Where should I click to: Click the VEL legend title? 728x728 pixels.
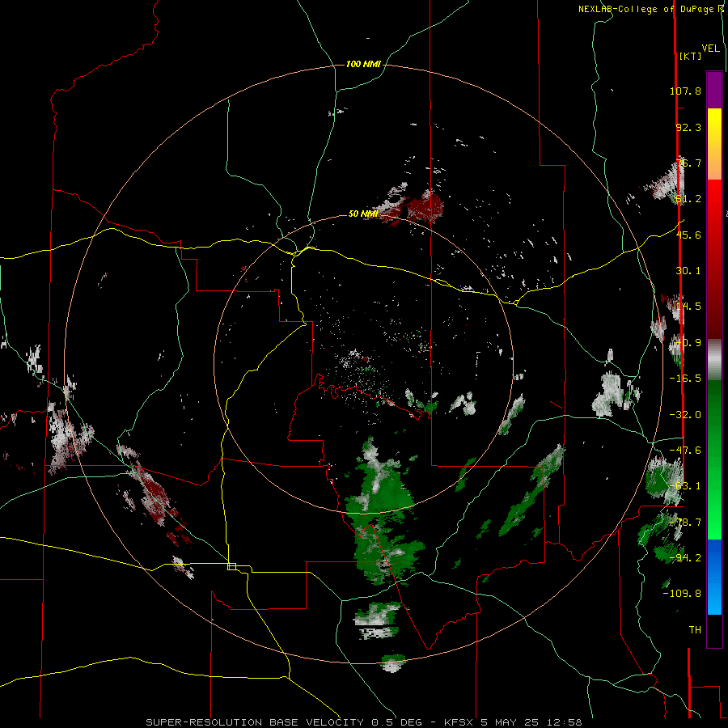tap(710, 49)
